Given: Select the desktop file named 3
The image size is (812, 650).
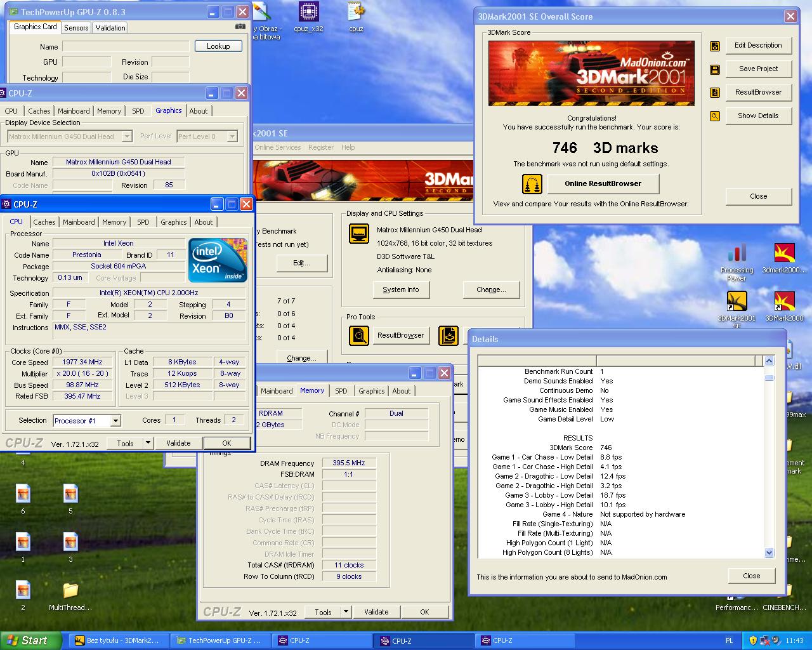Looking at the screenshot, I should tap(70, 547).
